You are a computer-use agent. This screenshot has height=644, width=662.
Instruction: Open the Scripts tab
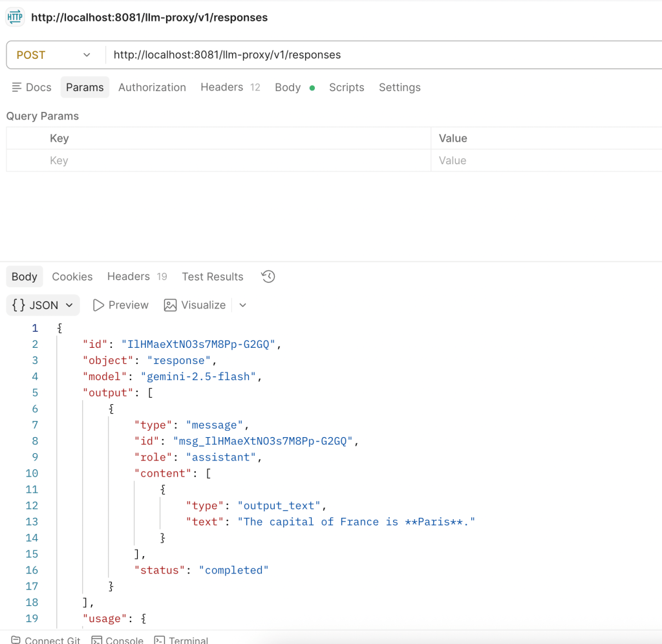(347, 87)
